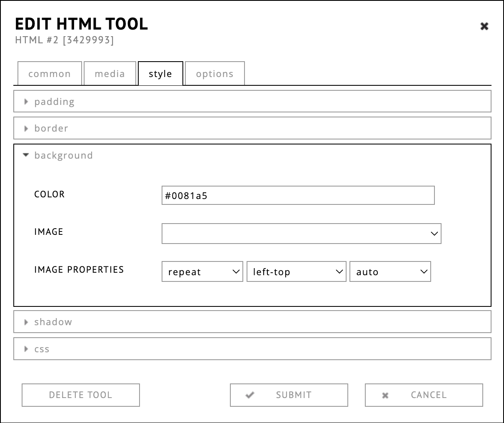Close the Edit HTML Tool dialog

coord(484,26)
